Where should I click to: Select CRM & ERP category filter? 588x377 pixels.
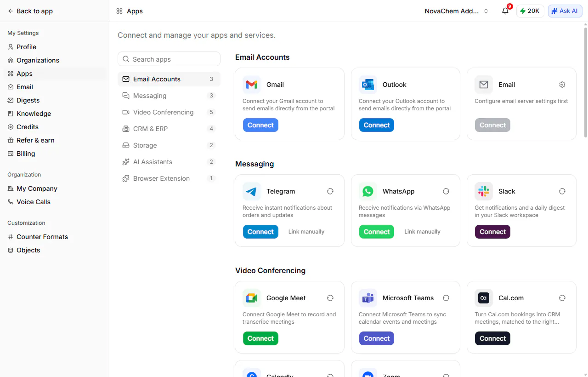point(169,129)
